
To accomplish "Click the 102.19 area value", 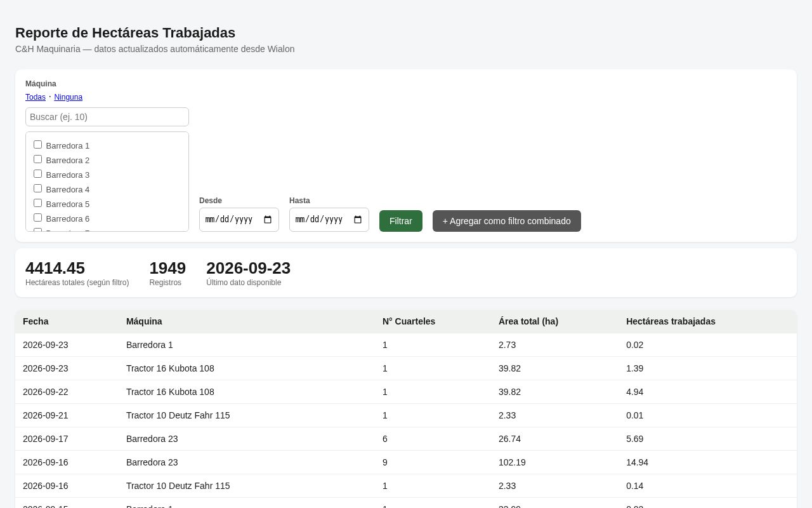I will (512, 462).
